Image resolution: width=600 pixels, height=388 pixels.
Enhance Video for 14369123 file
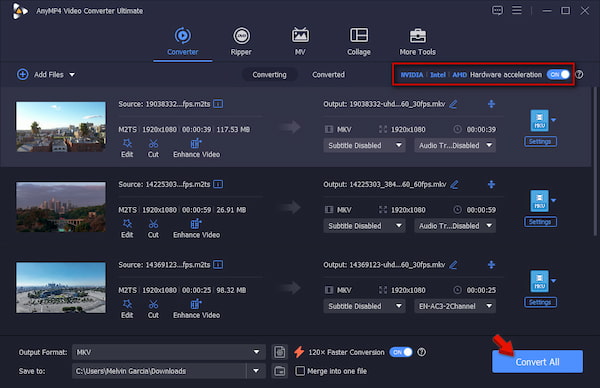pos(196,309)
